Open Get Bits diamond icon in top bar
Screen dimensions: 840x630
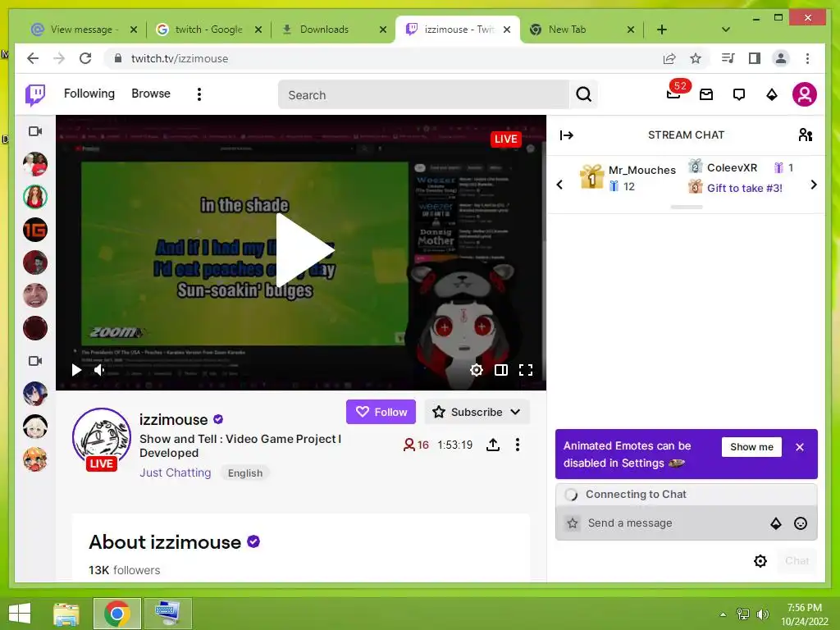[771, 95]
